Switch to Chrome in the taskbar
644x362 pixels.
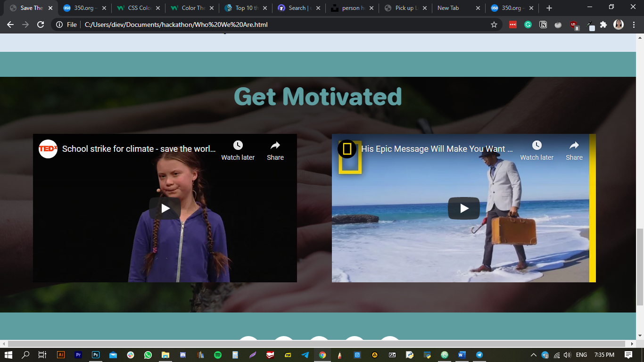point(322,355)
